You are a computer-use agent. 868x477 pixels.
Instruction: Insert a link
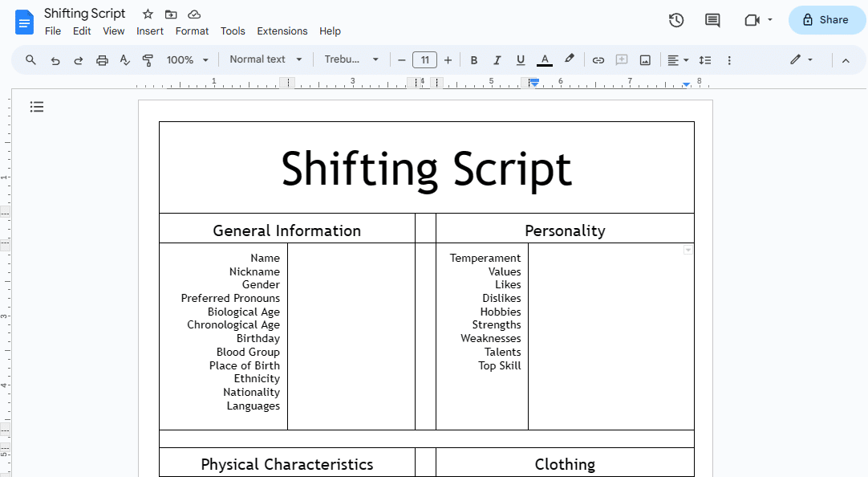(x=598, y=60)
